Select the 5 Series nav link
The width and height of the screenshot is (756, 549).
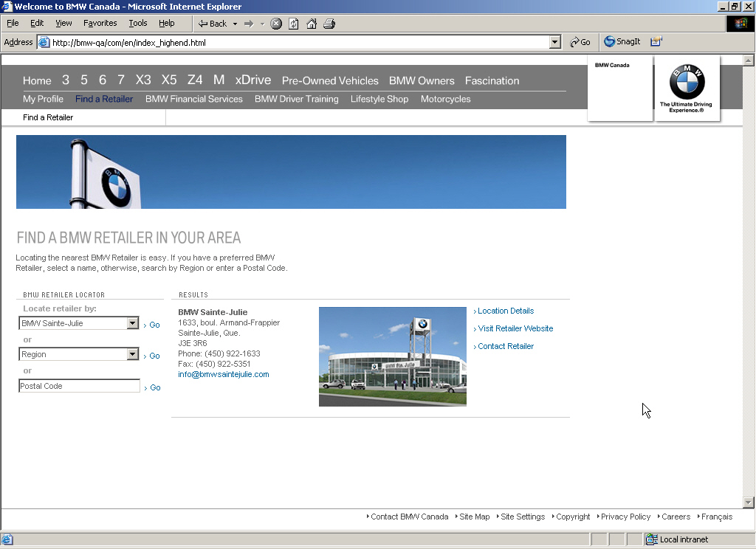(x=84, y=80)
